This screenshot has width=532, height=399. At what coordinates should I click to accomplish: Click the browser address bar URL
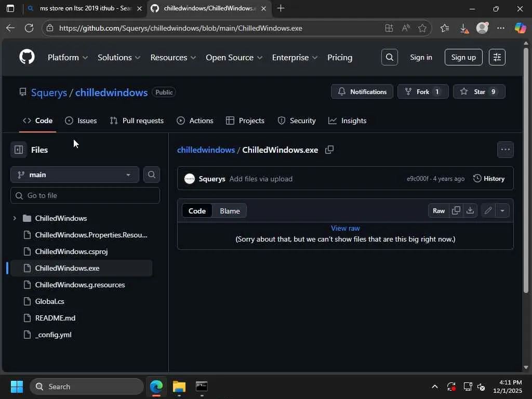[x=180, y=28]
